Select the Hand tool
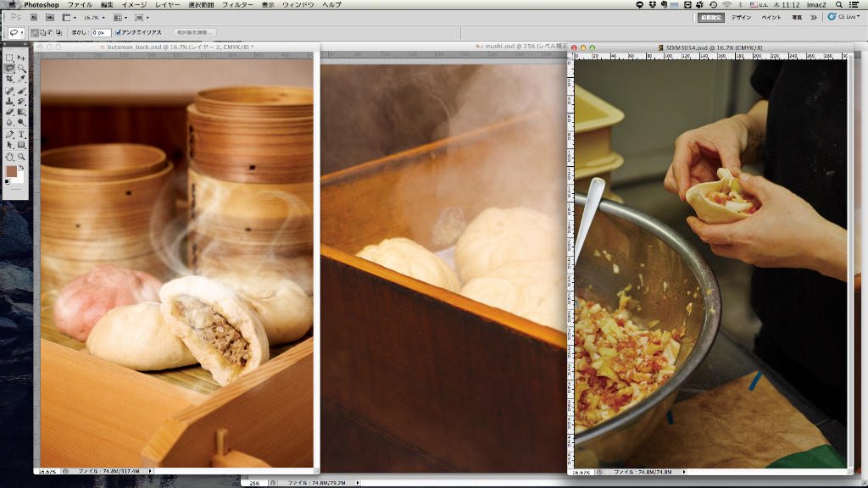This screenshot has width=868, height=488. point(9,156)
